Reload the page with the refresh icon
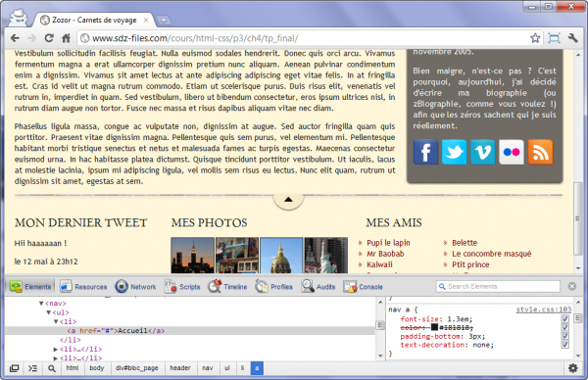The width and height of the screenshot is (588, 380). pos(49,38)
